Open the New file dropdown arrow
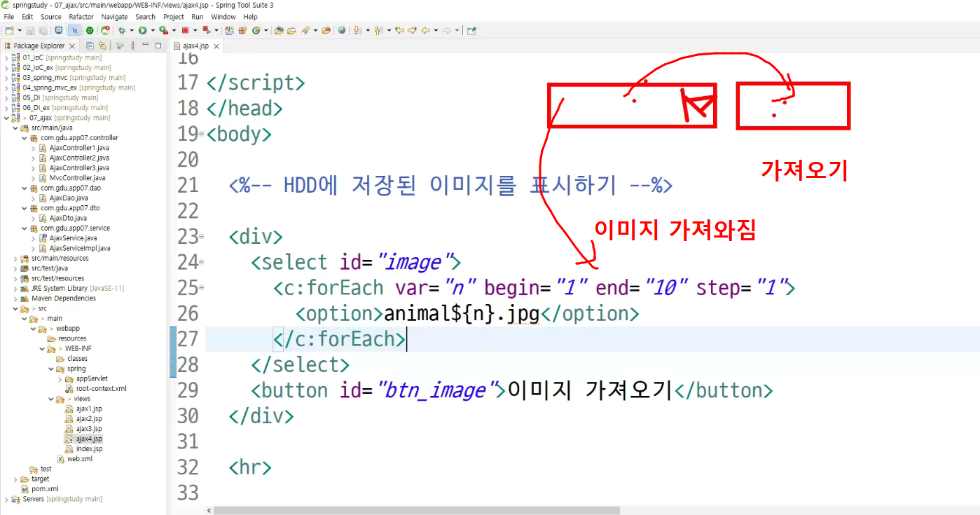980x515 pixels. [20, 30]
